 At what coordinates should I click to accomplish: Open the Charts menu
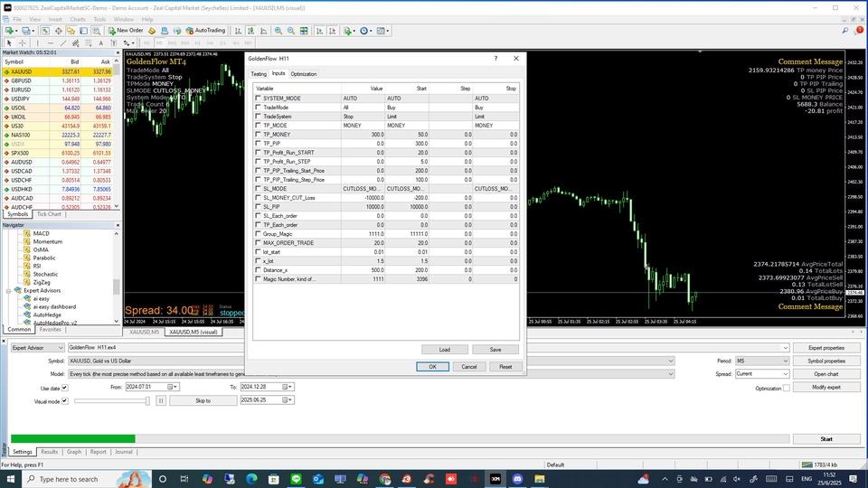pyautogui.click(x=79, y=18)
